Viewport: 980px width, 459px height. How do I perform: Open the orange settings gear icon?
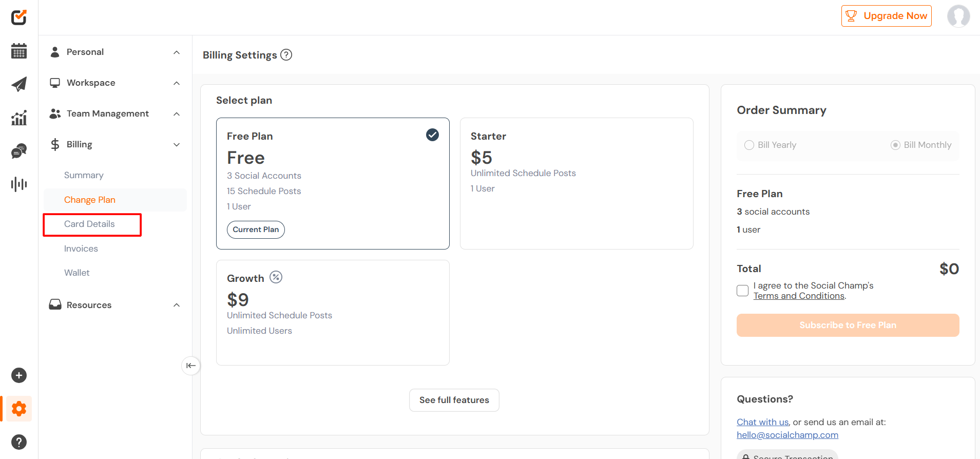(19, 409)
